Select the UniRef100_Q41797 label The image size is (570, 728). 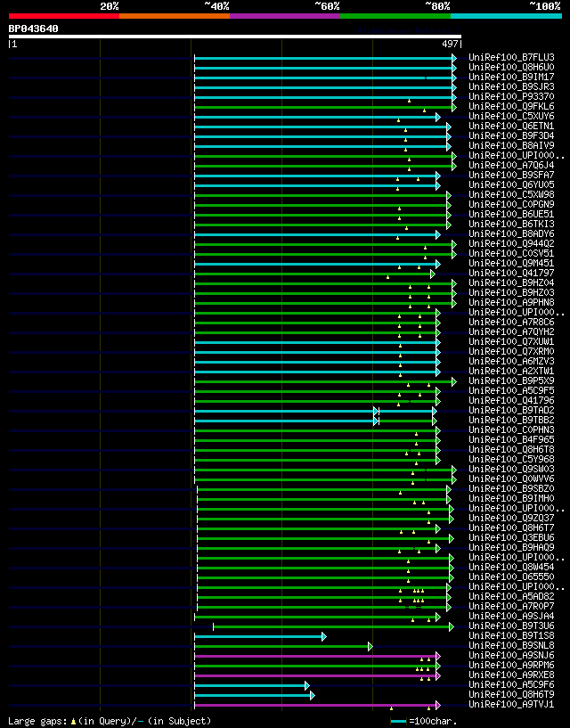[x=511, y=273]
